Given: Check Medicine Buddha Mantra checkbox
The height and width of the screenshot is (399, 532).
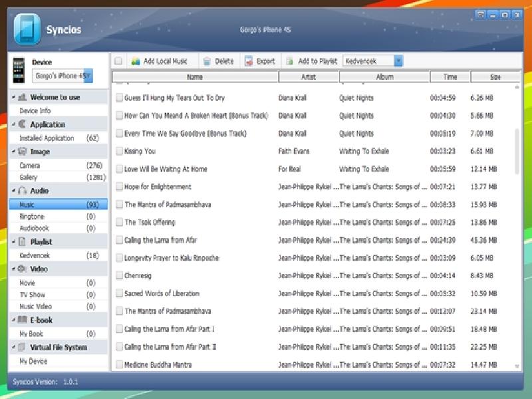Looking at the screenshot, I should point(119,364).
